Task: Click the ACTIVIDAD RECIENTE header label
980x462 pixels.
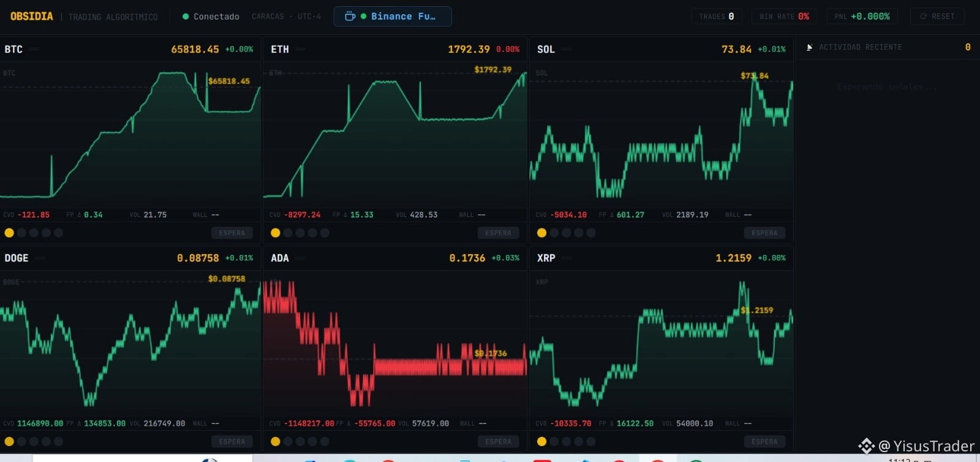Action: pyautogui.click(x=861, y=47)
